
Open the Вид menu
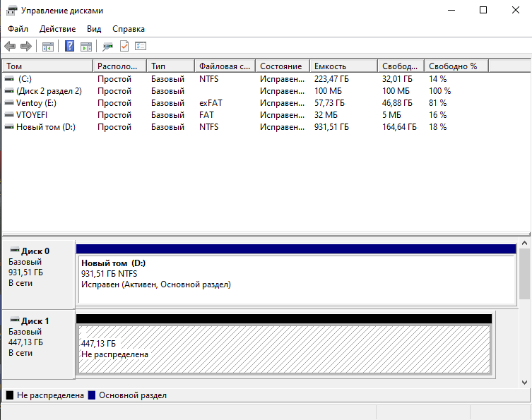tap(94, 29)
